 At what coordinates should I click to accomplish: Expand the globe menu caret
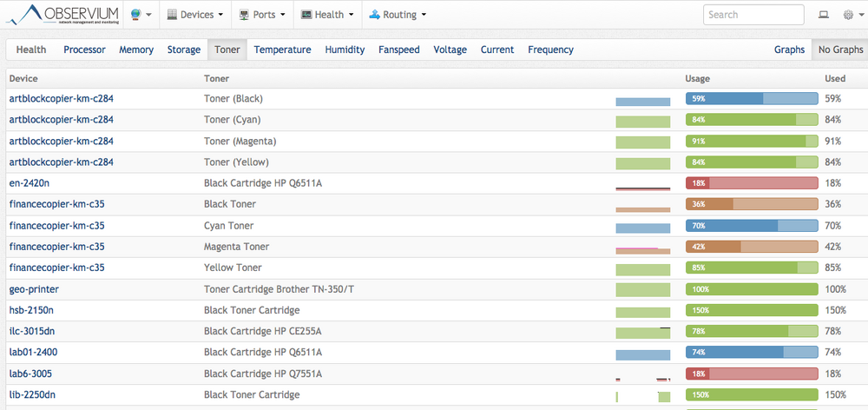[148, 16]
